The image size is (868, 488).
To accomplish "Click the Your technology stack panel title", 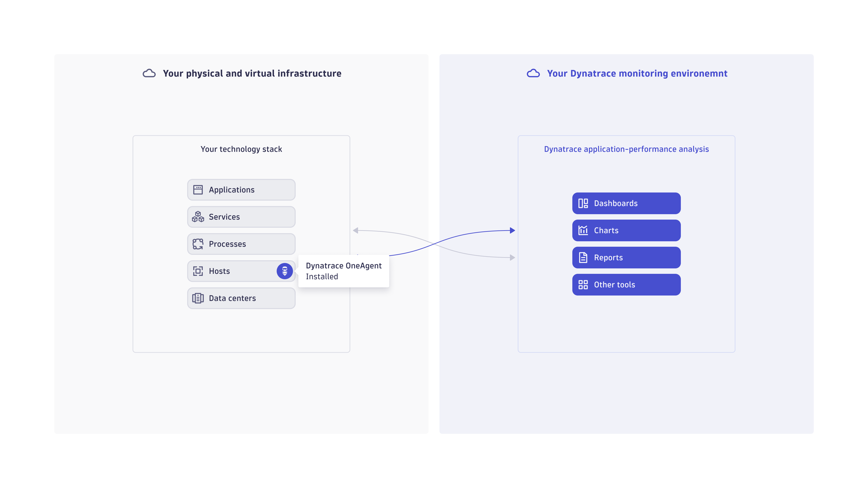I will [x=241, y=149].
